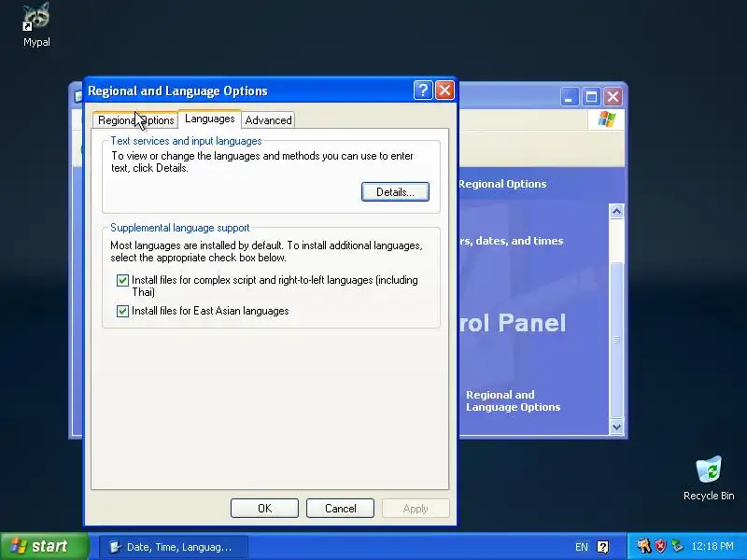Image resolution: width=747 pixels, height=560 pixels.
Task: Close the Control Panel window behind the dialog
Action: [613, 97]
